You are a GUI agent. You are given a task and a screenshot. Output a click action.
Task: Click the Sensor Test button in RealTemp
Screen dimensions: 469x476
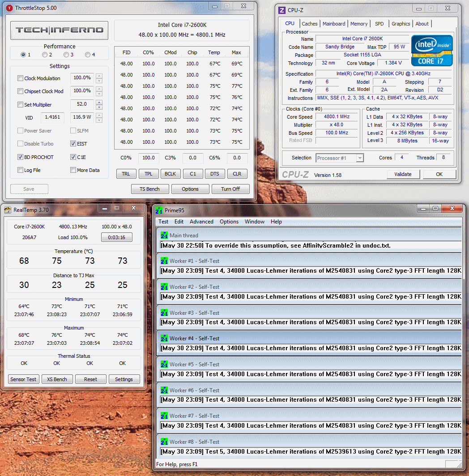[24, 379]
